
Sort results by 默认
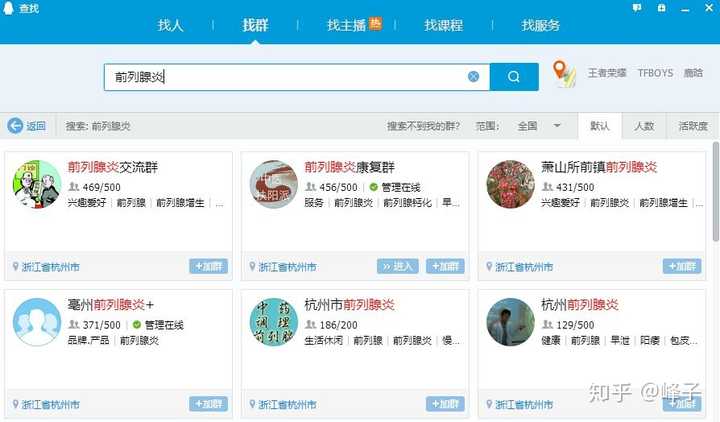pyautogui.click(x=600, y=126)
